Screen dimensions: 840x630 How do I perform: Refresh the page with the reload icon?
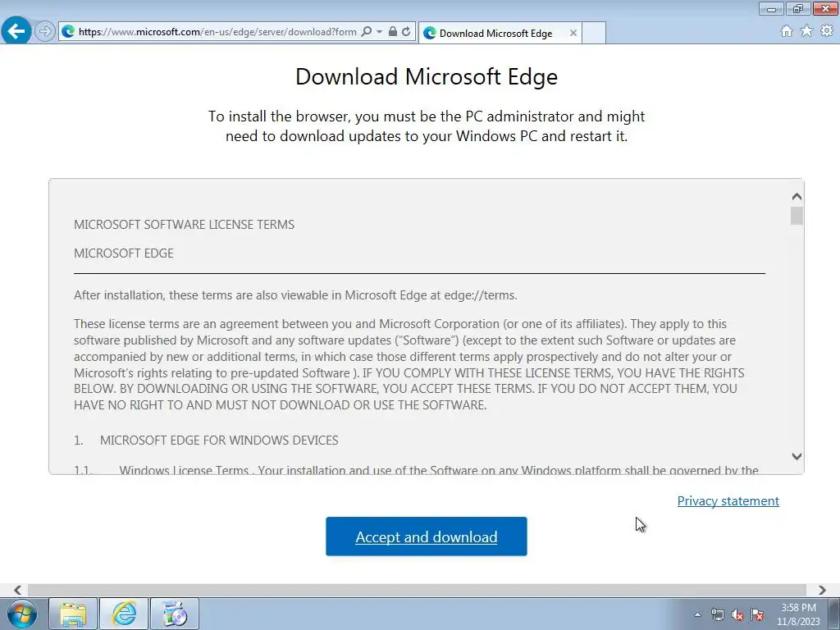406,32
